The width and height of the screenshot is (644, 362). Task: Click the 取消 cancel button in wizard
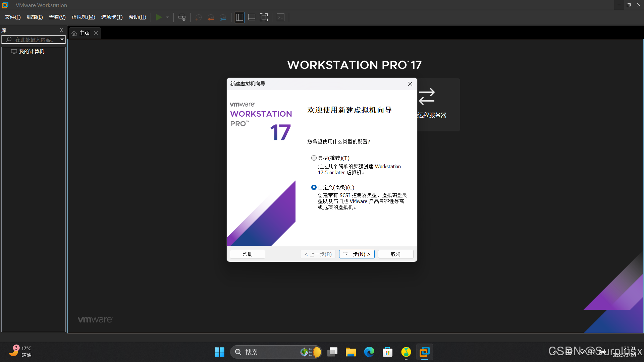click(x=395, y=254)
